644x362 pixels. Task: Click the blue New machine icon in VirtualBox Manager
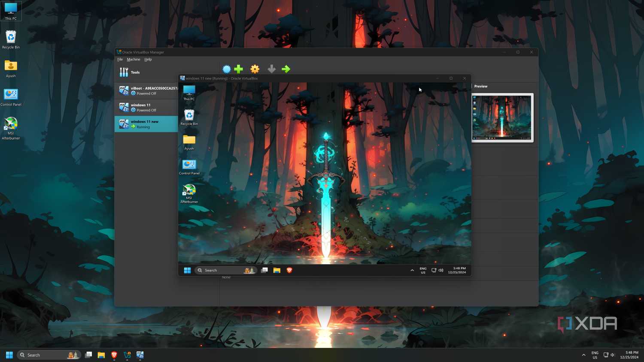click(227, 69)
